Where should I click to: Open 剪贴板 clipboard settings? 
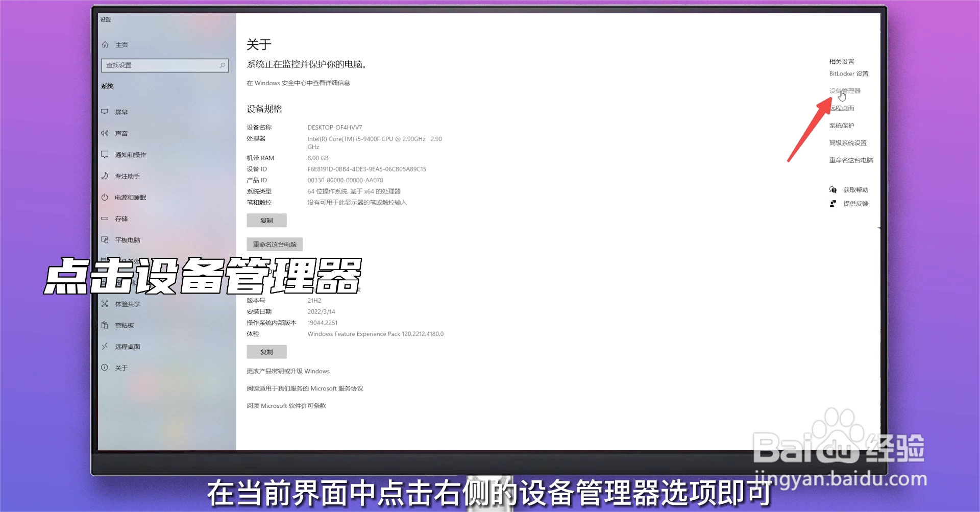pos(124,325)
